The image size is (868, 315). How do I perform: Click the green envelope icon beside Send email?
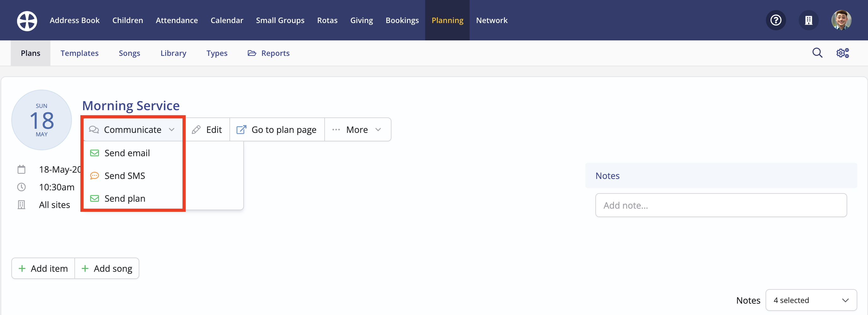pyautogui.click(x=94, y=153)
